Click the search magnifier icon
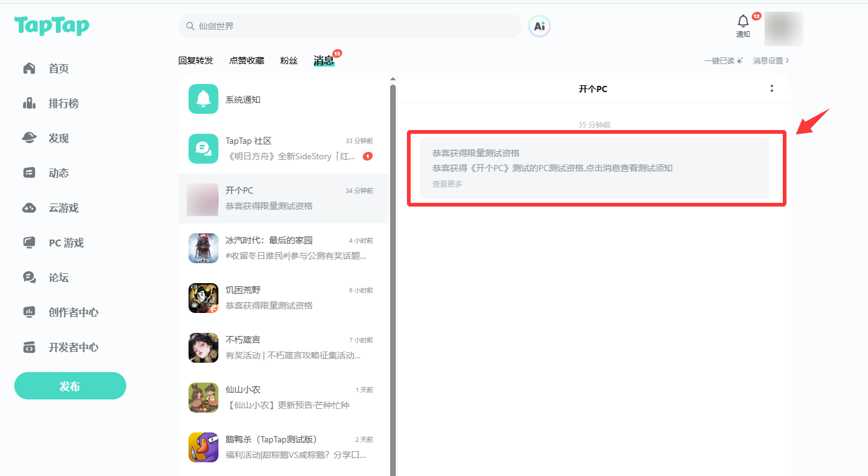868x476 pixels. [x=190, y=26]
